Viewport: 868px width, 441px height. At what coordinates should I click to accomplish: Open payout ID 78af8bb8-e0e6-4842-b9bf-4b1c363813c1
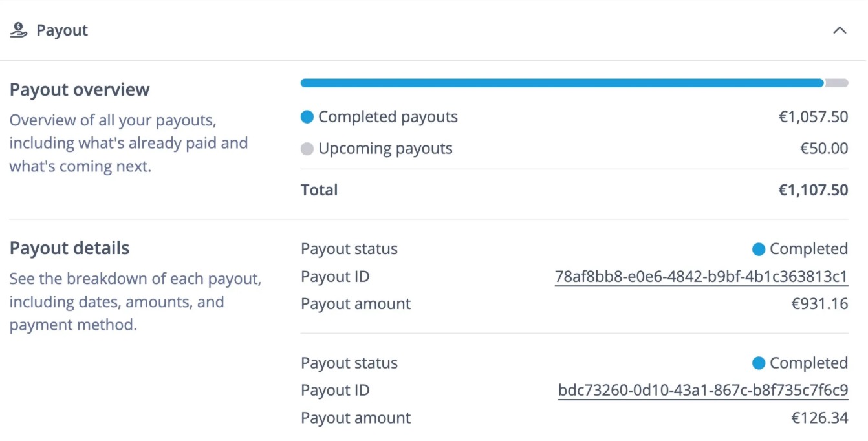point(700,276)
